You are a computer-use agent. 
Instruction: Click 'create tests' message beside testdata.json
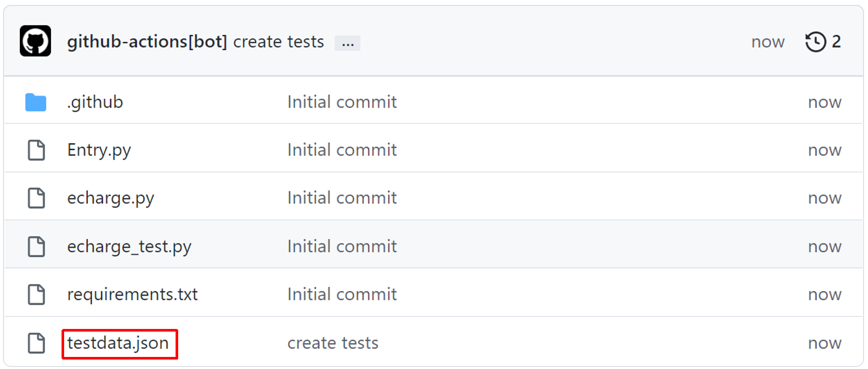click(x=333, y=343)
